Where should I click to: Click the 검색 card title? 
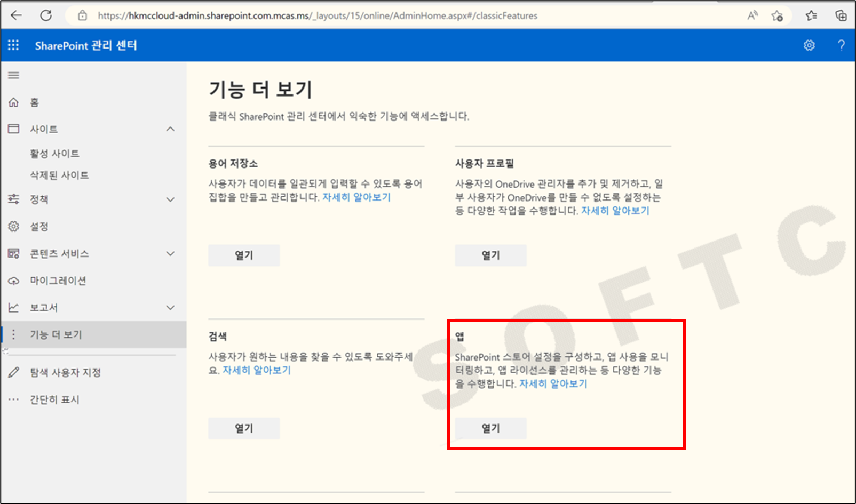[218, 337]
